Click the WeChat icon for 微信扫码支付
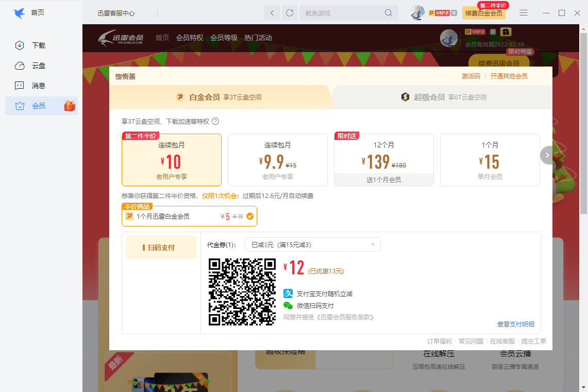The image size is (588, 392). coord(288,306)
